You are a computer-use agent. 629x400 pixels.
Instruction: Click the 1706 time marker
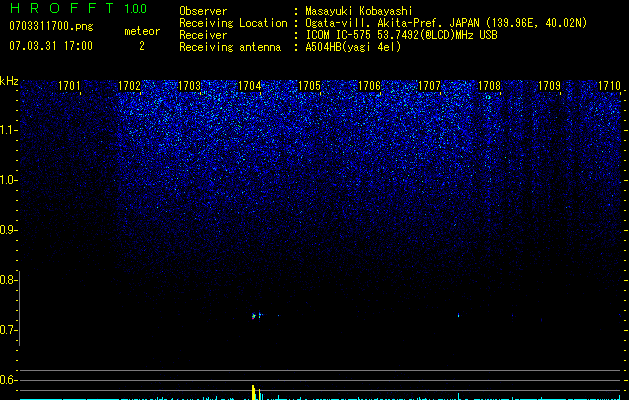369,86
